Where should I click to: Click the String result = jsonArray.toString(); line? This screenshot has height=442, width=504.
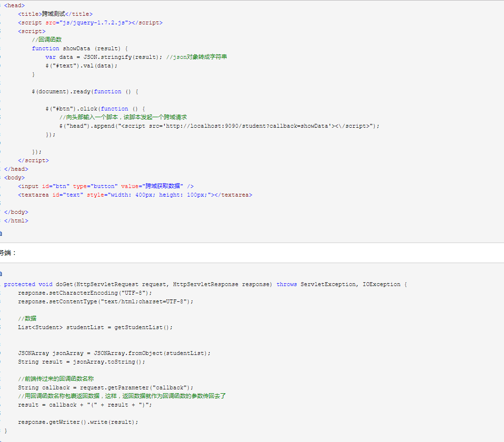(x=81, y=362)
